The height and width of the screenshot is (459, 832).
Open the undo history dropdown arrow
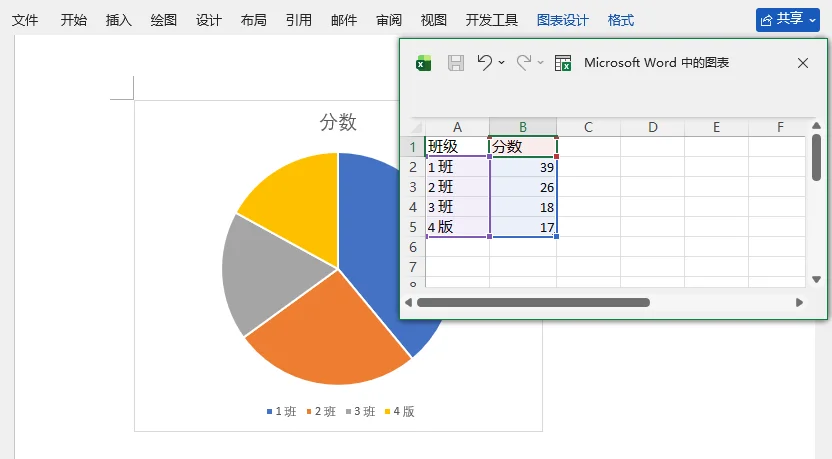(501, 63)
